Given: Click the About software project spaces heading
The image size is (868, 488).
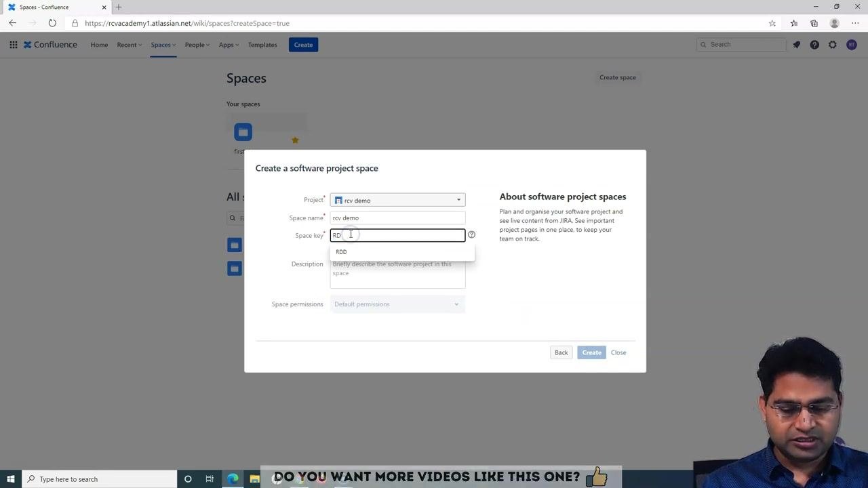Looking at the screenshot, I should tap(563, 197).
